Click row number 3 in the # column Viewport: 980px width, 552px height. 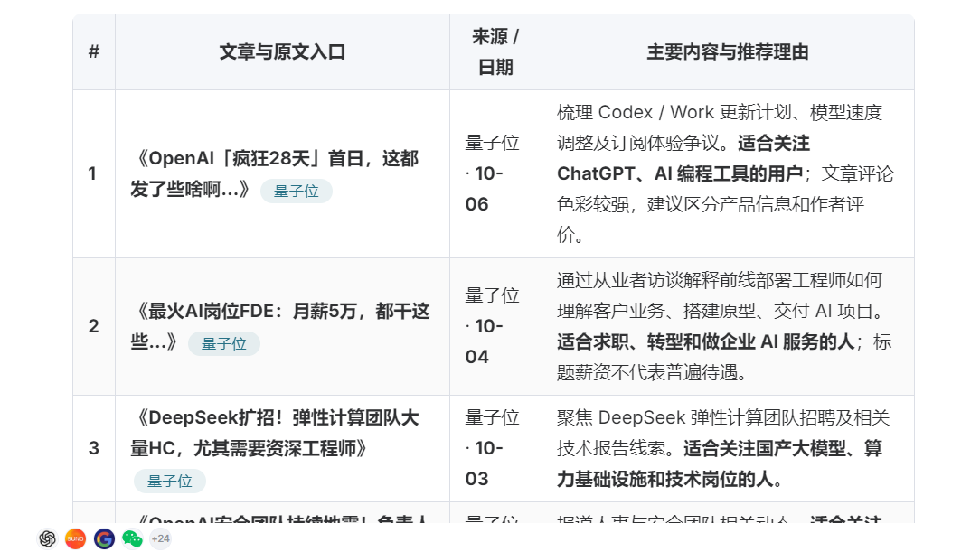(x=94, y=448)
